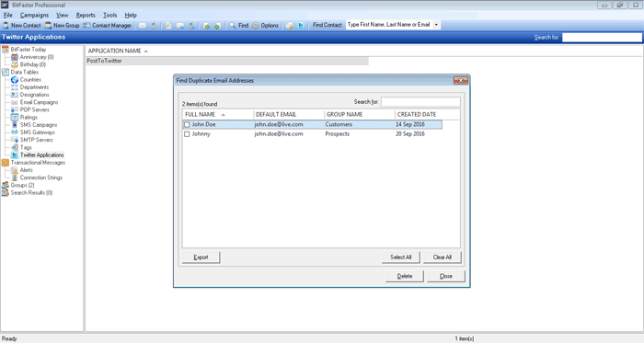Check the Johnny row checkbox
The height and width of the screenshot is (343, 644).
click(187, 134)
